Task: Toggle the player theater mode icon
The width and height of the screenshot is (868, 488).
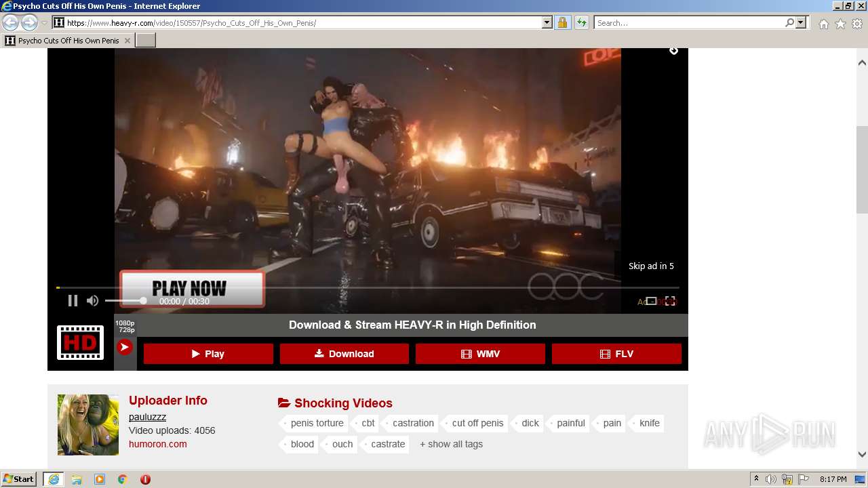Action: coord(651,301)
